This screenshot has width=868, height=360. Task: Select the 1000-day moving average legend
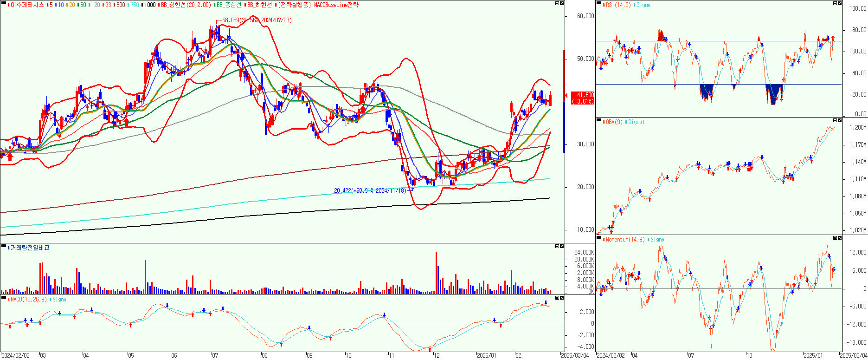pyautogui.click(x=148, y=5)
